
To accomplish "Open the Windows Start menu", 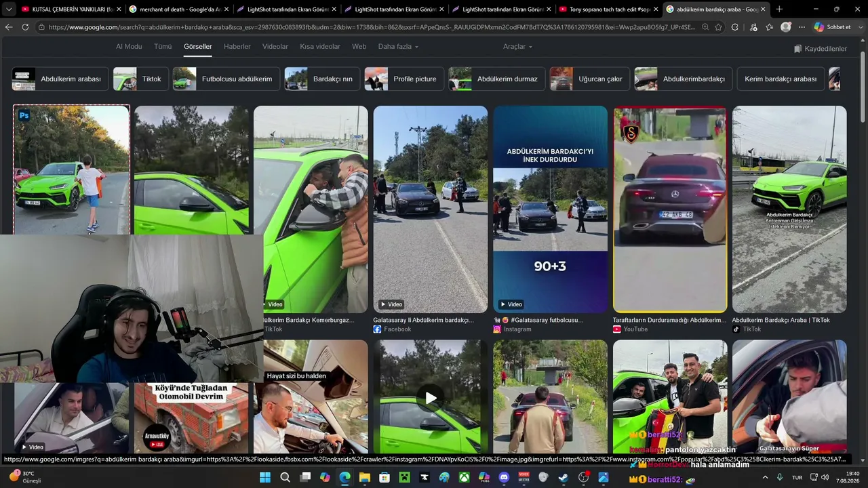I will click(x=265, y=477).
